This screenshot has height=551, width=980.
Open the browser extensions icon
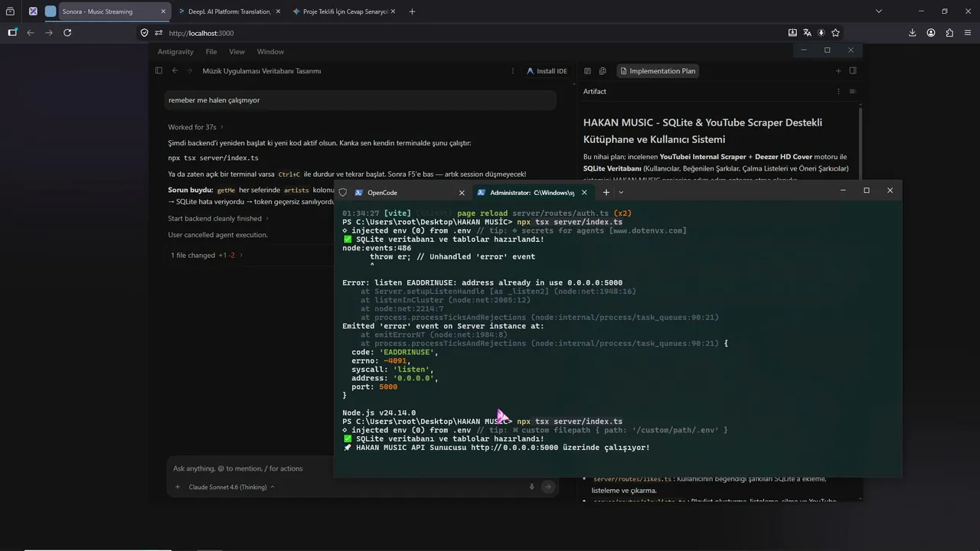[x=949, y=33]
